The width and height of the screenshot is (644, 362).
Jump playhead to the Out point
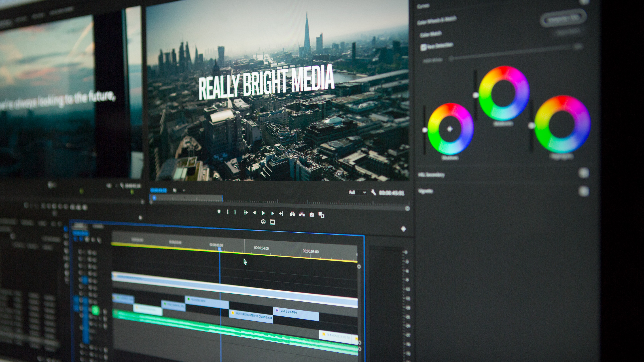[x=281, y=214]
